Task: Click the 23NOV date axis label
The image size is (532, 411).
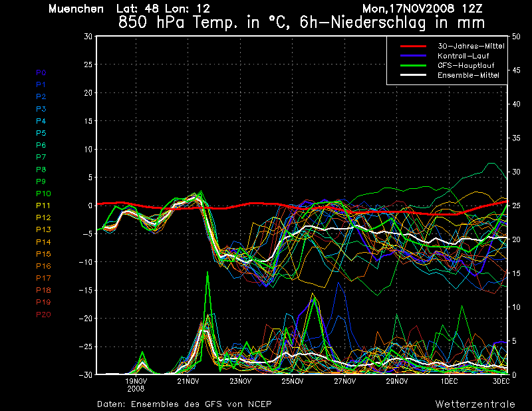Action: point(240,381)
